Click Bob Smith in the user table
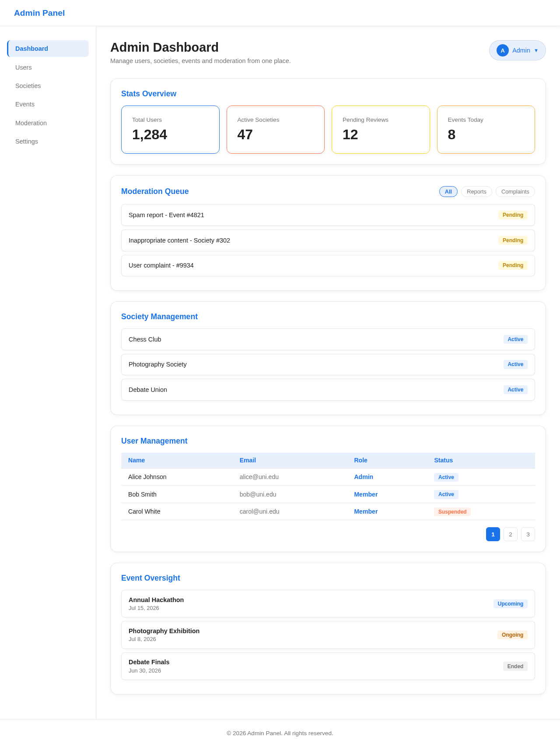Screen dimensions: 560x747 [142, 494]
